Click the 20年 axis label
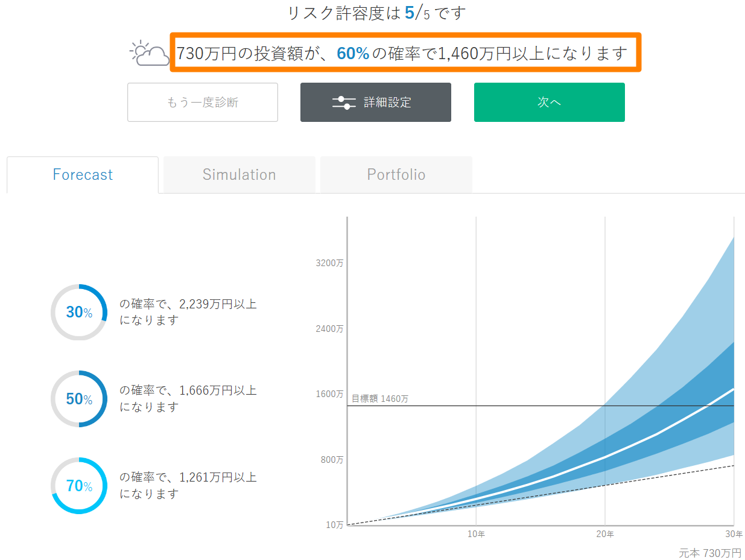This screenshot has width=745, height=560. (x=606, y=535)
